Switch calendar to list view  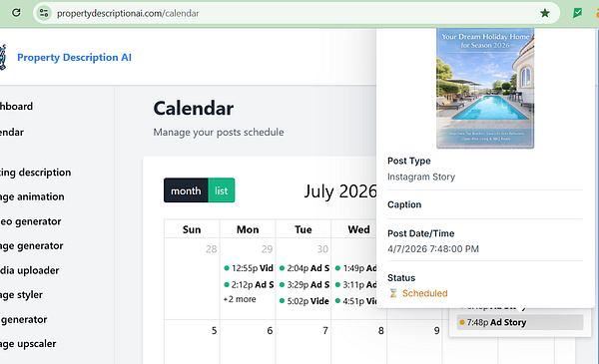222,190
